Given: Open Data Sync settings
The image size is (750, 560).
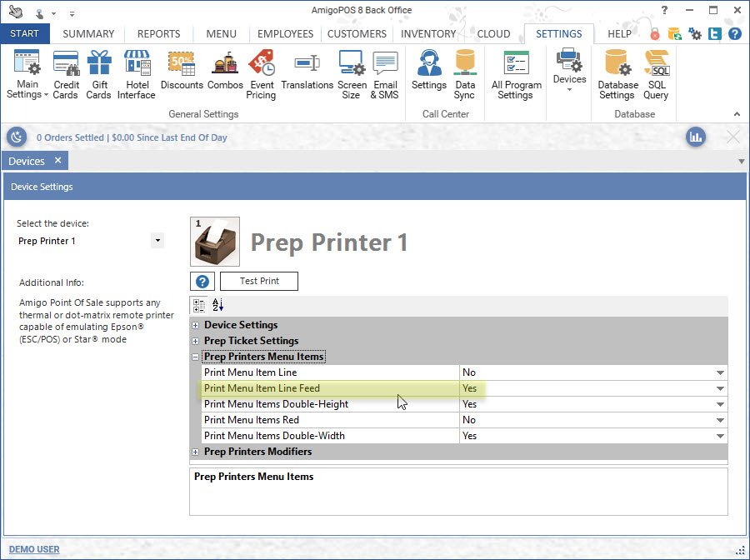Looking at the screenshot, I should click(465, 74).
